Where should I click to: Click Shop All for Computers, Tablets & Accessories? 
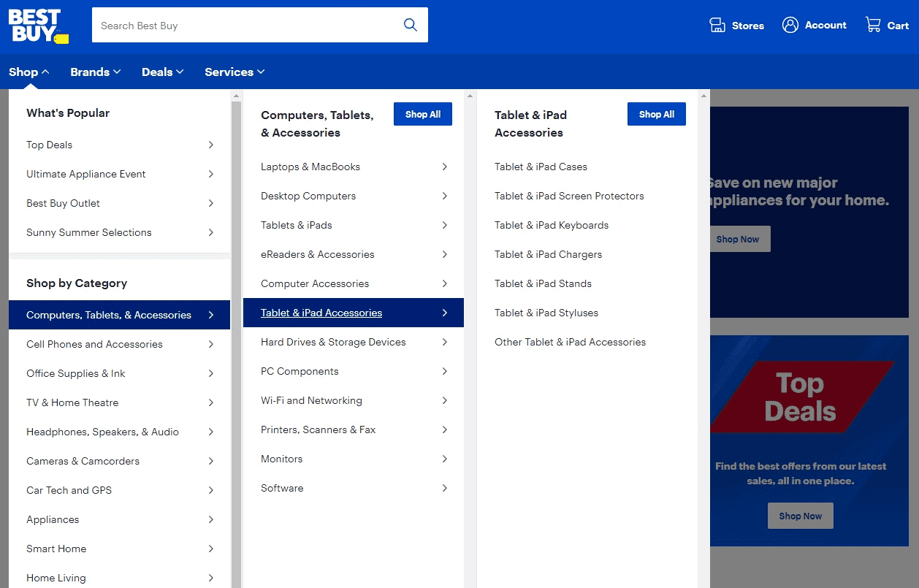click(x=422, y=113)
